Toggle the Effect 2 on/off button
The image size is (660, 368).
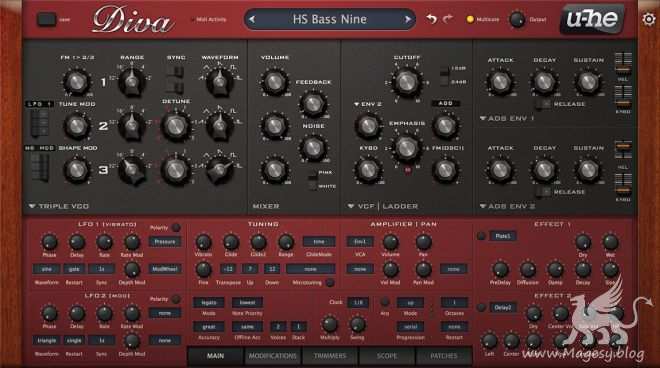(481, 307)
